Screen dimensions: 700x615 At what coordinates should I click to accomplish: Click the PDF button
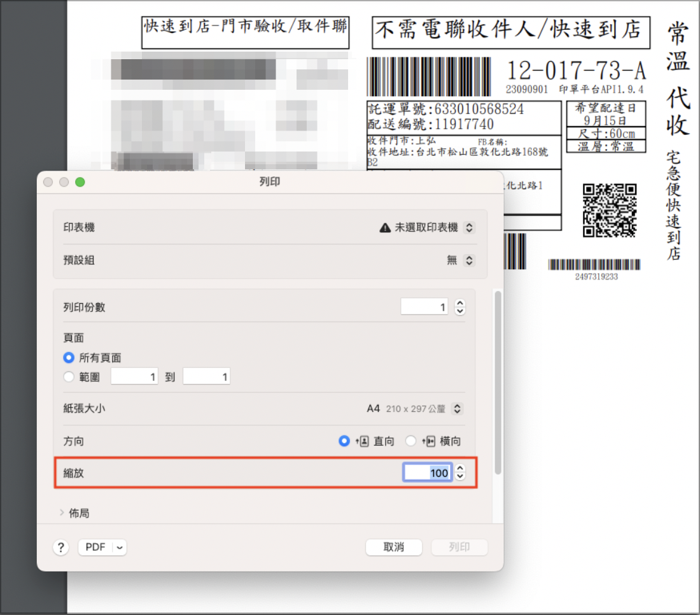tap(95, 547)
